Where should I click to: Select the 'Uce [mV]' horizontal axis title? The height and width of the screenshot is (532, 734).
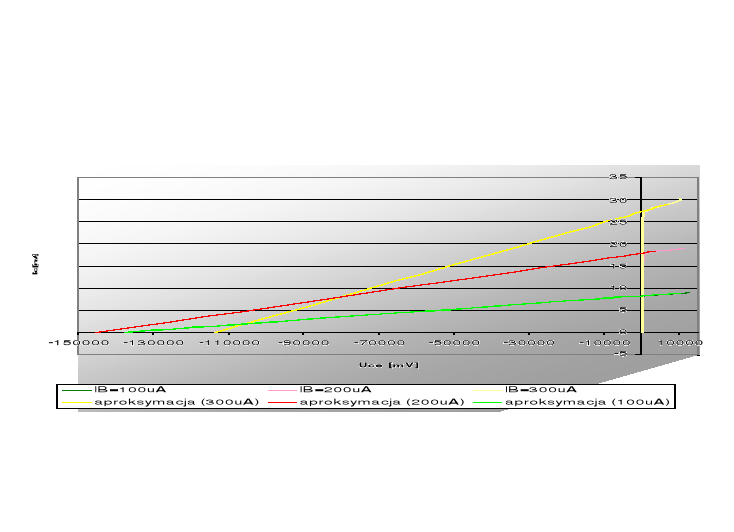[x=388, y=364]
